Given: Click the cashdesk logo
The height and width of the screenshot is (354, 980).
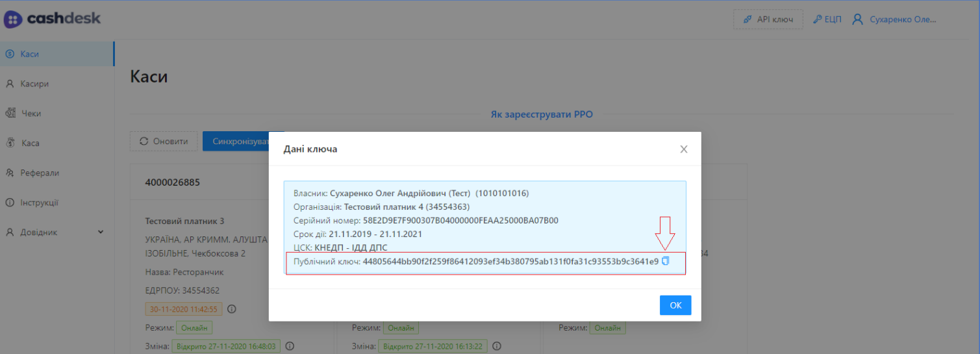Looking at the screenshot, I should tap(52, 19).
